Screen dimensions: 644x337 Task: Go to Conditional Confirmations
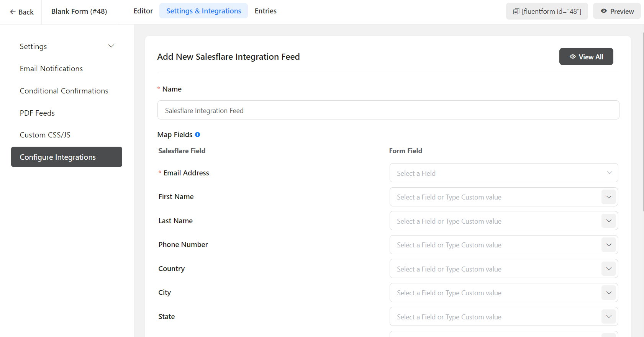[64, 91]
